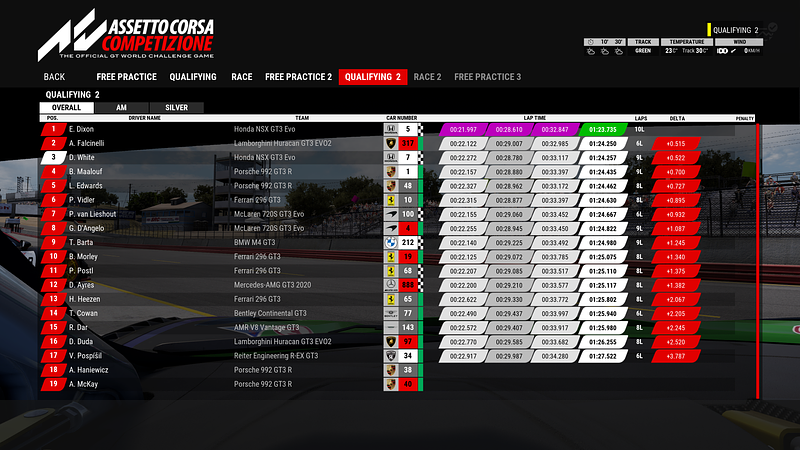Click the McLaren logo beside car 100
This screenshot has height=450, width=800.
[391, 214]
